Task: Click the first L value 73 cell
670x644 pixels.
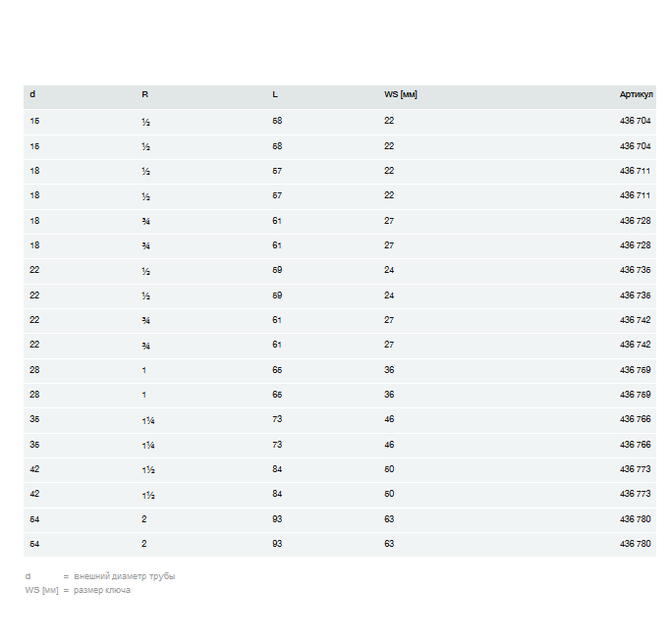Action: pyautogui.click(x=277, y=419)
